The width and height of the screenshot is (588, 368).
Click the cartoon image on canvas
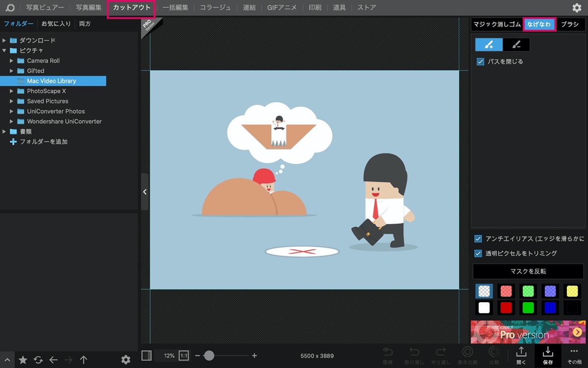pos(304,180)
